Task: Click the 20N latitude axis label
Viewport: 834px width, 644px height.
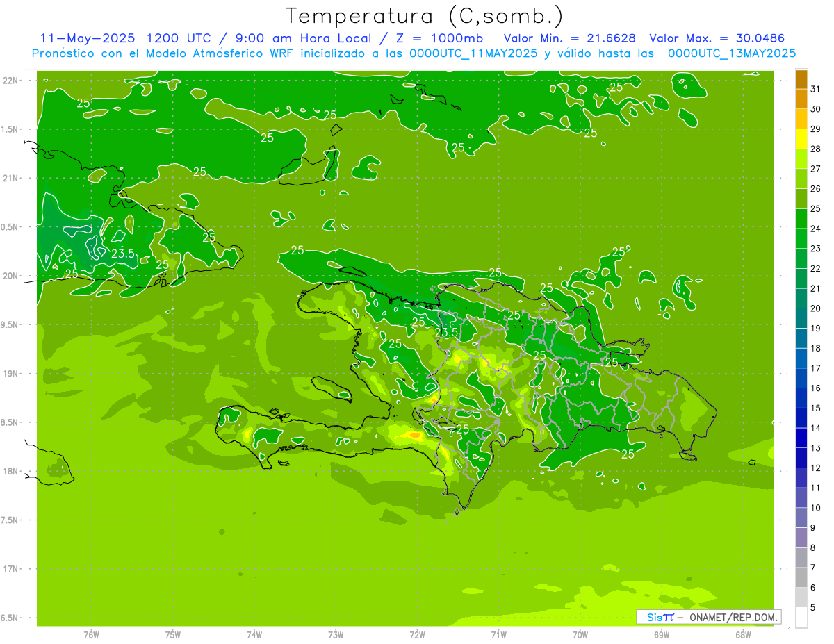Action: pyautogui.click(x=10, y=276)
